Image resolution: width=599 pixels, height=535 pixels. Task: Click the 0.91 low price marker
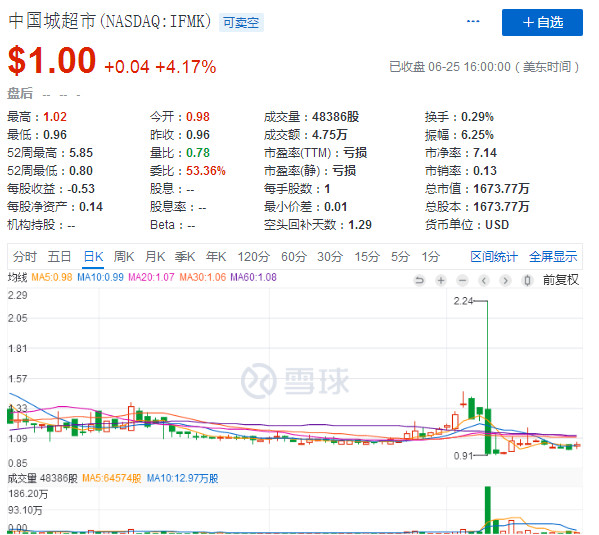pos(463,456)
